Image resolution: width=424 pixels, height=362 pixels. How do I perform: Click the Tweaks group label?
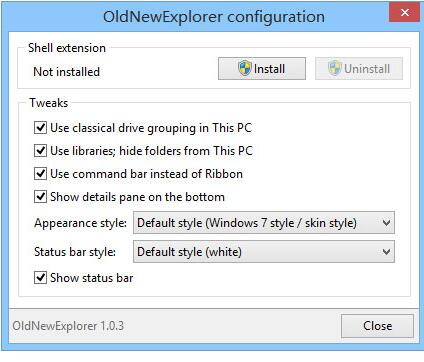point(49,103)
